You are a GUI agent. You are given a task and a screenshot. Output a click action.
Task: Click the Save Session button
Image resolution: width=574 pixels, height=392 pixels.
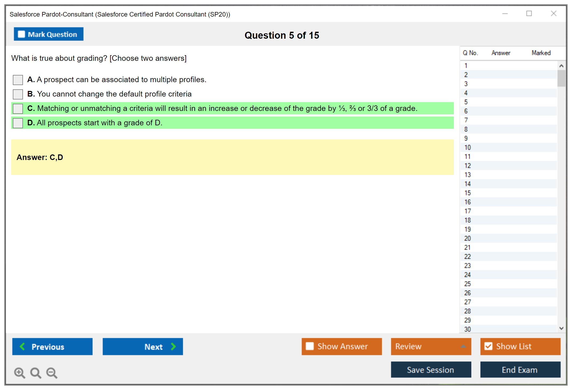tap(431, 370)
